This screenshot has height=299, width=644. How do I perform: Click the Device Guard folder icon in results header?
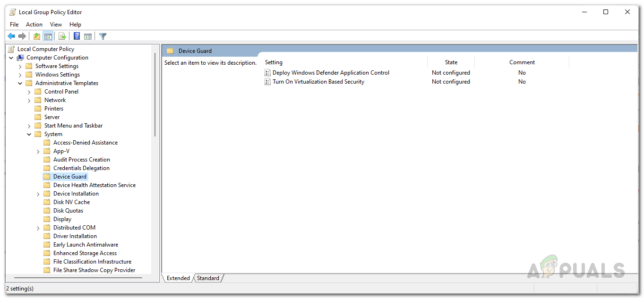pyautogui.click(x=170, y=50)
